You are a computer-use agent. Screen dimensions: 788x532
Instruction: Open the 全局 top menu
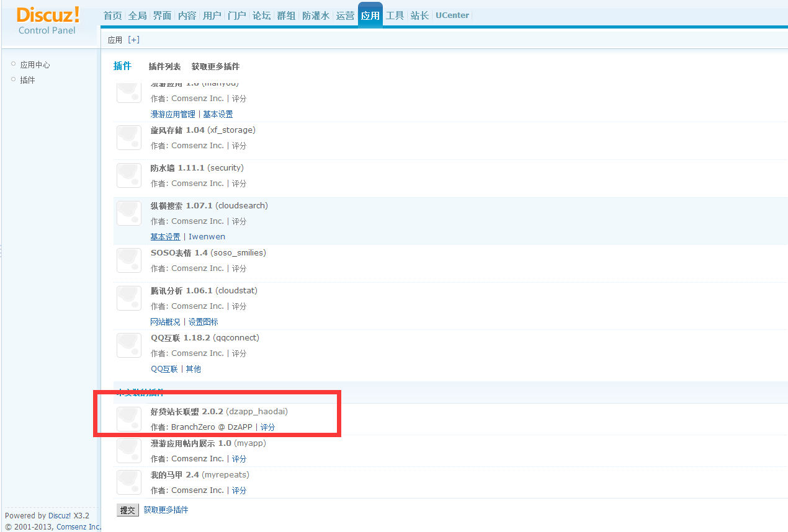(x=137, y=16)
